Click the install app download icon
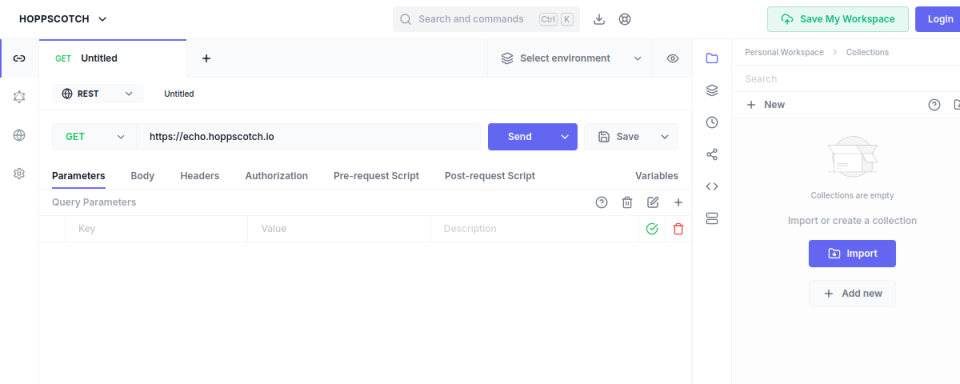Viewport: 960px width, 384px height. [x=599, y=19]
